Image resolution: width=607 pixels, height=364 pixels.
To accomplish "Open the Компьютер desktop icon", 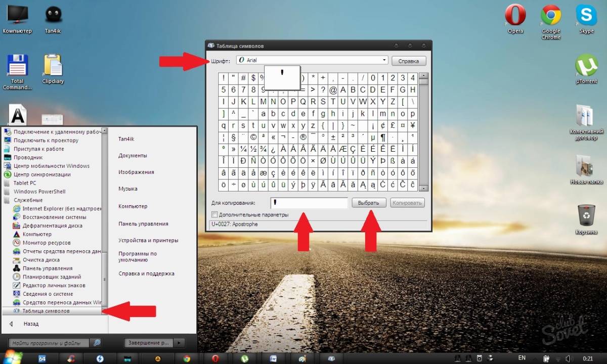I will point(17,16).
